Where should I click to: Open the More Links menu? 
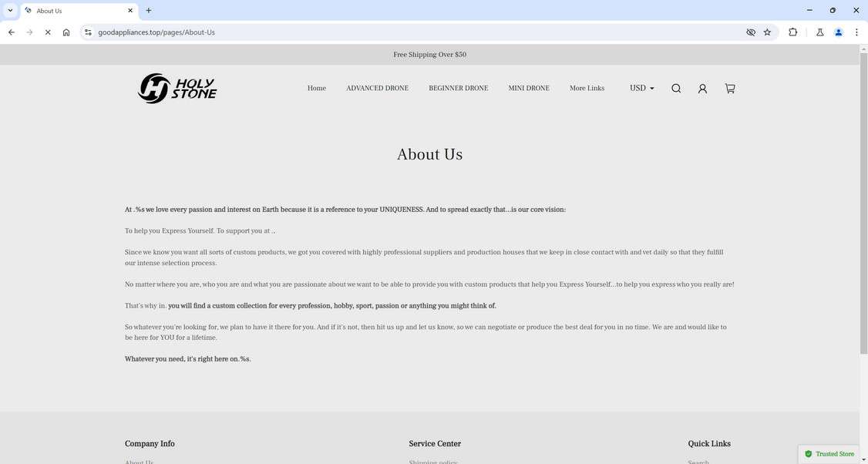tap(587, 88)
